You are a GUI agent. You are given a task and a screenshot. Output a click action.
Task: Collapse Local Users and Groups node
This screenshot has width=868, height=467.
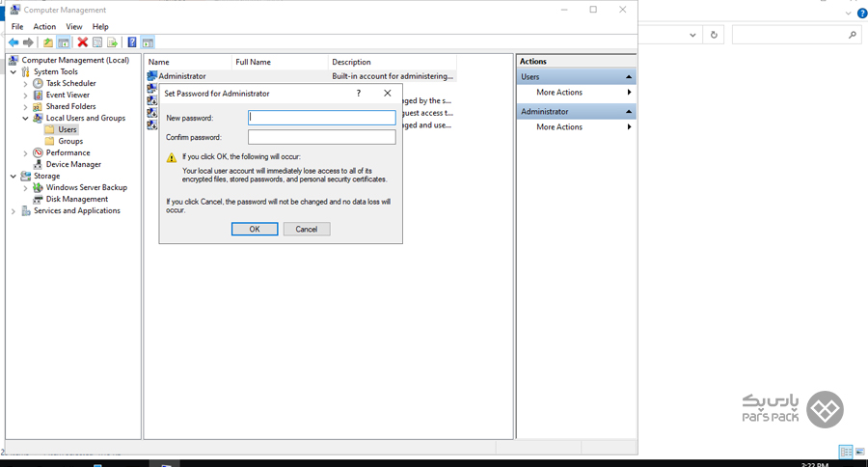25,119
